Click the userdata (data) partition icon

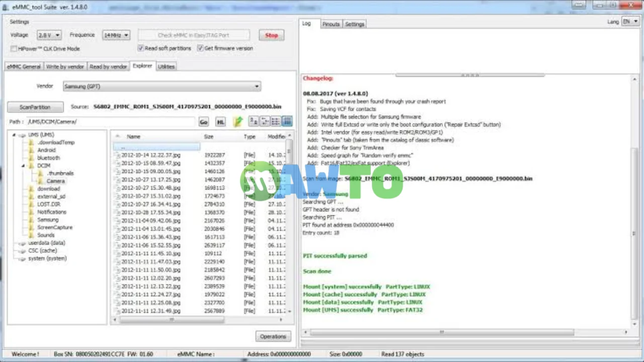[23, 243]
